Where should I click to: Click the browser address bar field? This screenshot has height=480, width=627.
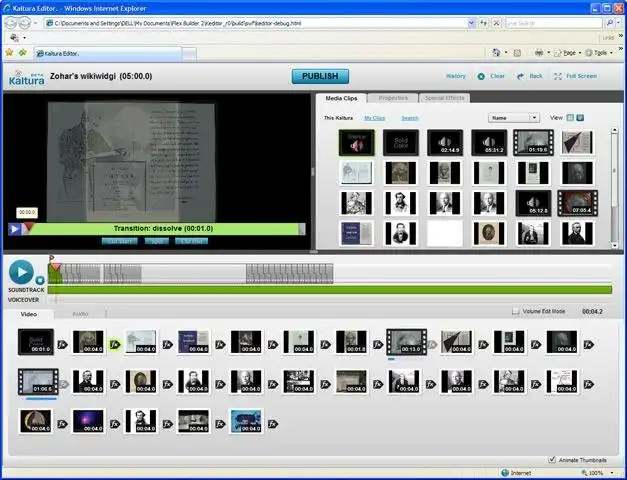coord(256,23)
